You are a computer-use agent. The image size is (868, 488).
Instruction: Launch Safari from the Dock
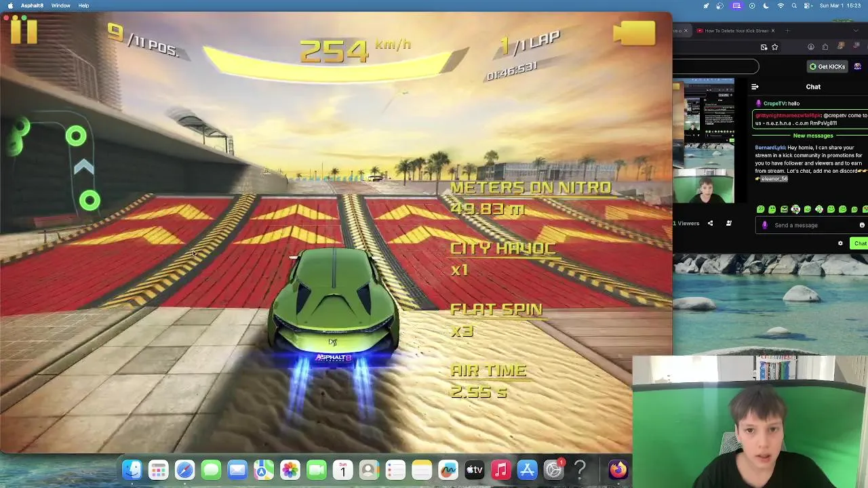click(x=184, y=470)
